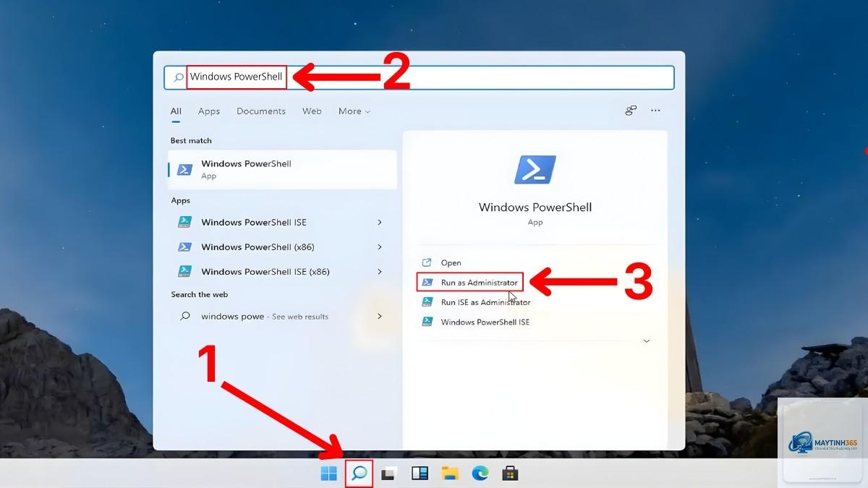Open Task View from taskbar
Viewport: 868px width, 488px height.
(389, 474)
